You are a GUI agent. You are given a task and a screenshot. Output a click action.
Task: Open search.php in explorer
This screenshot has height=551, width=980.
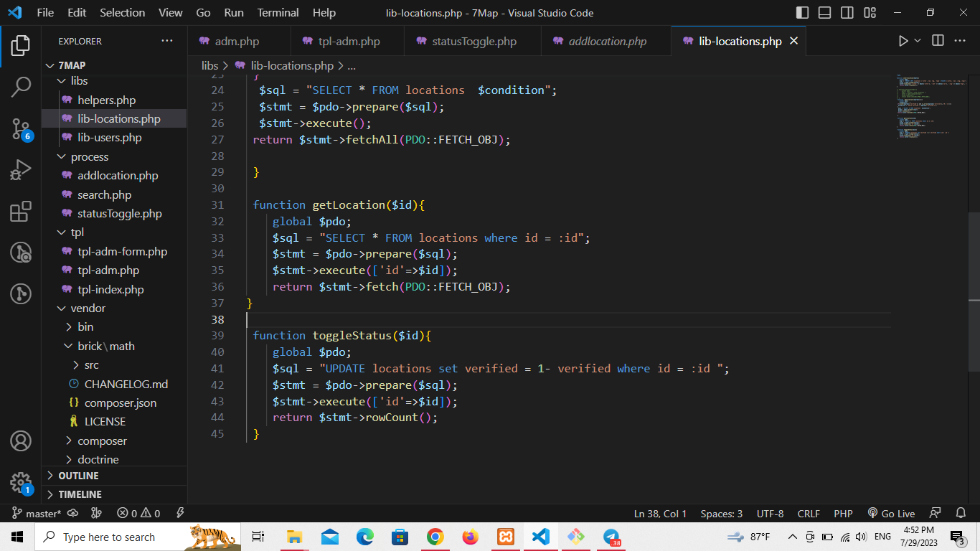115,194
